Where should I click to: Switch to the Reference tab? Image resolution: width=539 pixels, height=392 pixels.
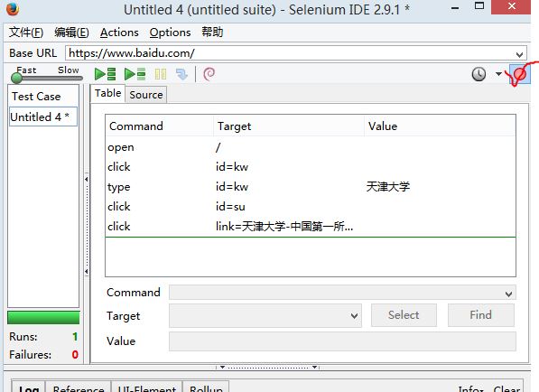[79, 387]
